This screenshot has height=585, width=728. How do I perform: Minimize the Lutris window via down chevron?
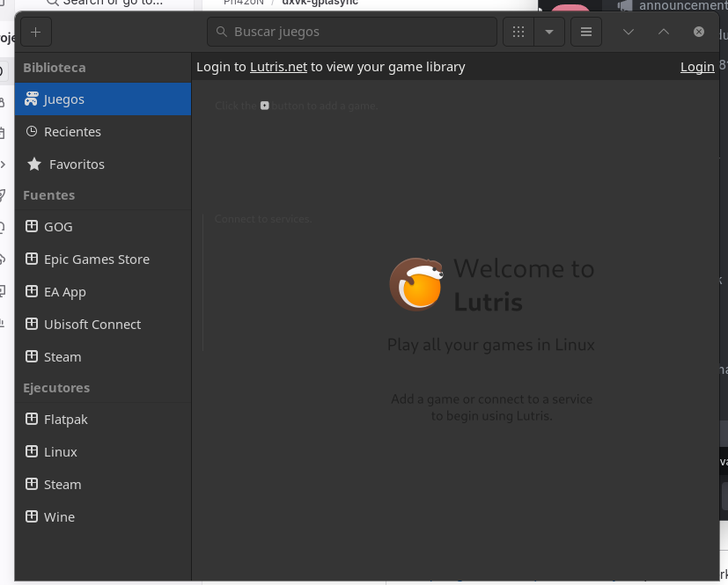pyautogui.click(x=629, y=32)
